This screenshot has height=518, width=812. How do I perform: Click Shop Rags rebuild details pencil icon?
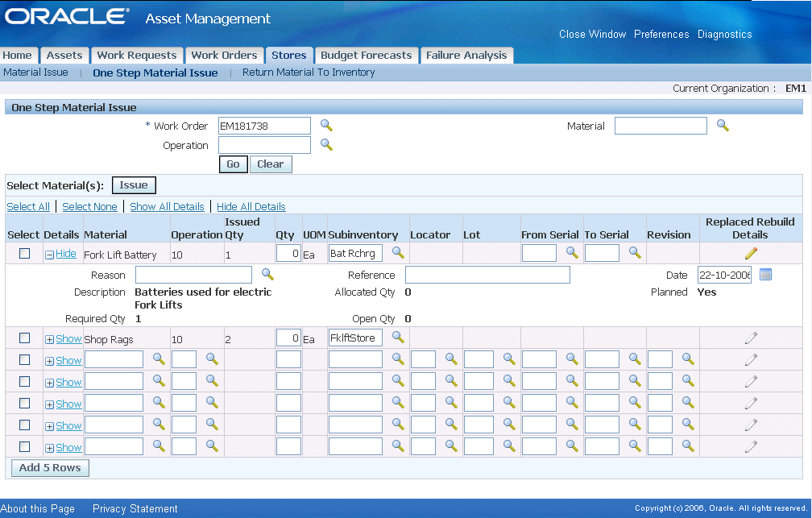click(751, 338)
